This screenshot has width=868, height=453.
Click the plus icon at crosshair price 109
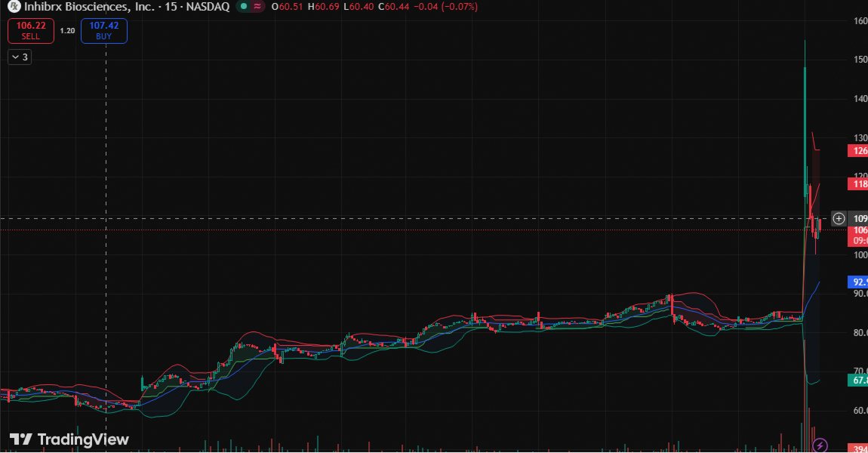tap(839, 218)
